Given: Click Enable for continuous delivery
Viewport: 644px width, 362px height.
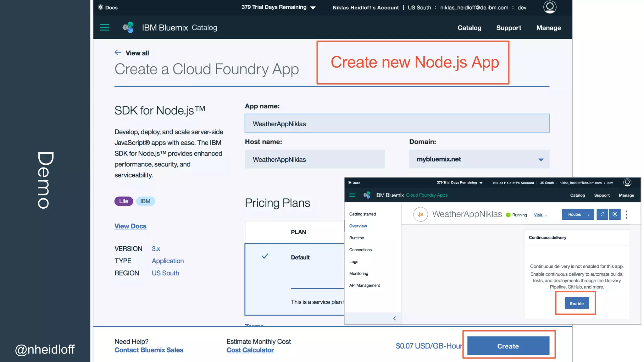Looking at the screenshot, I should point(576,303).
